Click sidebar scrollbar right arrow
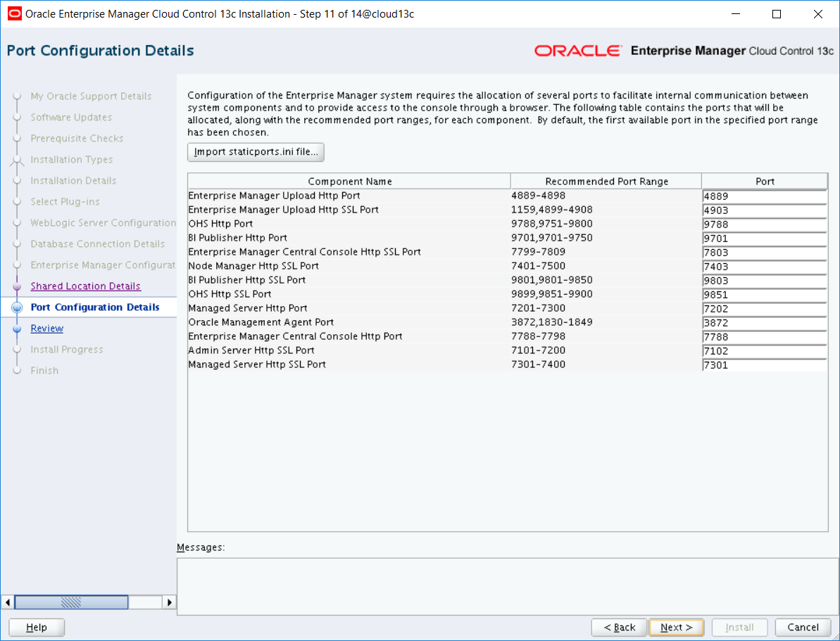Viewport: 840px width, 641px height. tap(169, 602)
